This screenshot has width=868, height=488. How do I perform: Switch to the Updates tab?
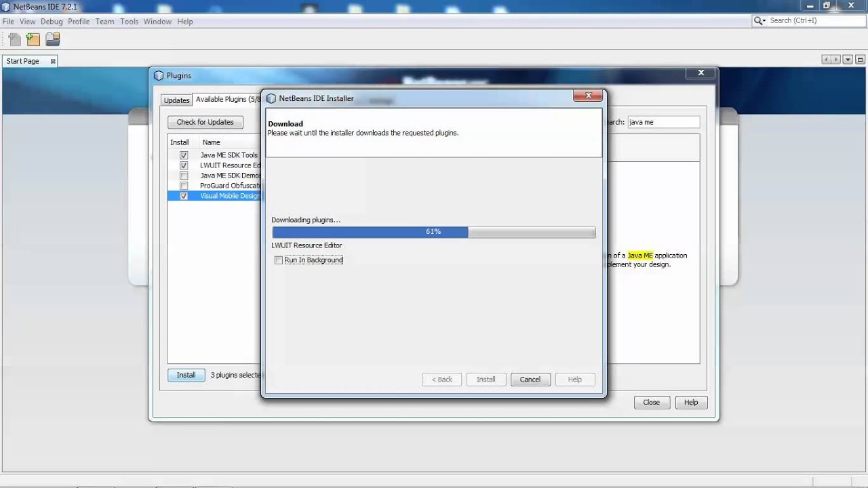(x=176, y=100)
